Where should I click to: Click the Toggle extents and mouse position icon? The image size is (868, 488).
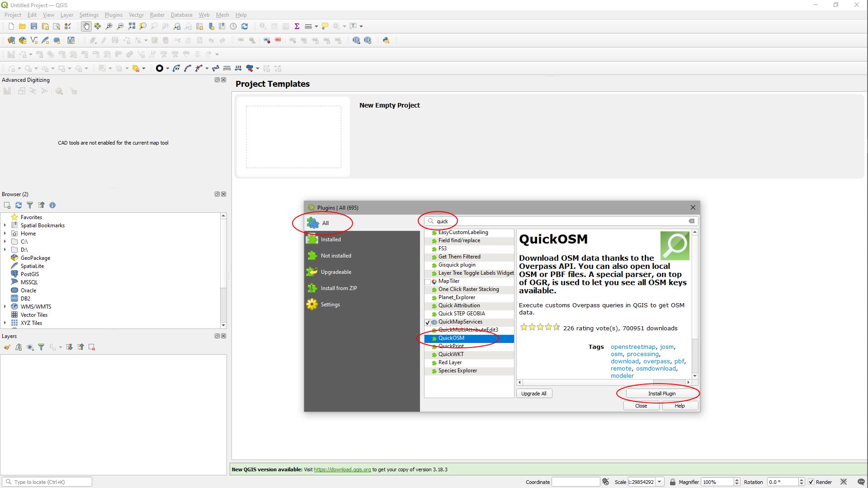[x=606, y=482]
